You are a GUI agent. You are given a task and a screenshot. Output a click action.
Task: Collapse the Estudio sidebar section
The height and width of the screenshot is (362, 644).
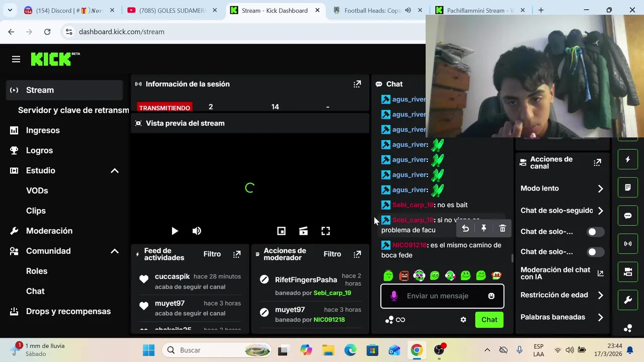pos(115,170)
